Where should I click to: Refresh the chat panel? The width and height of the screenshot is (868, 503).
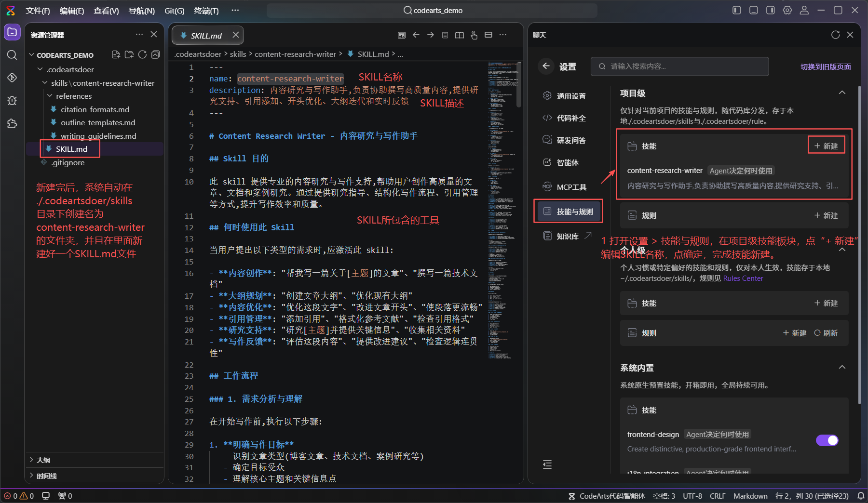coord(836,35)
